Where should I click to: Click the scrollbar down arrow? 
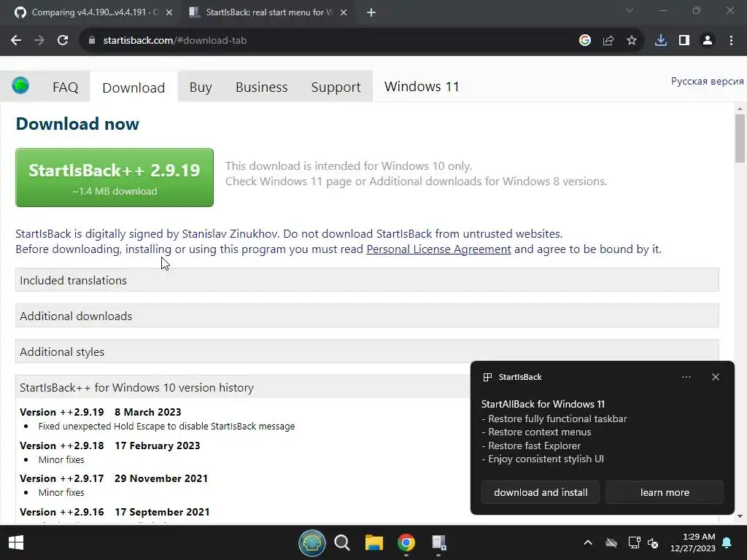740,516
